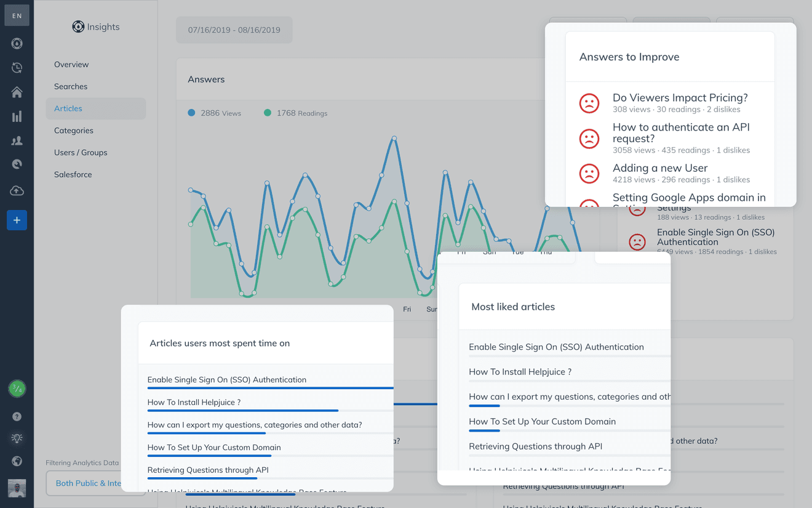Open the EN language selector
Screen dimensions: 812x508
(17, 15)
